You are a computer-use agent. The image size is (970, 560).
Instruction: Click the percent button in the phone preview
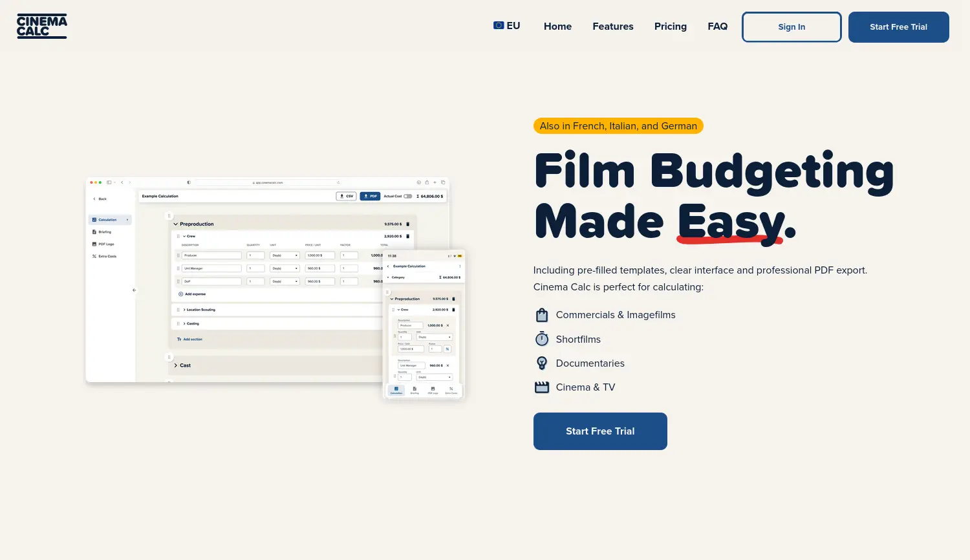click(447, 349)
